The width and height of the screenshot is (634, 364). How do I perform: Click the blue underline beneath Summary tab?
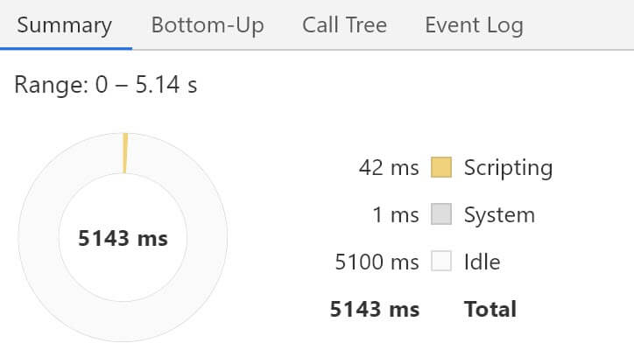[66, 48]
